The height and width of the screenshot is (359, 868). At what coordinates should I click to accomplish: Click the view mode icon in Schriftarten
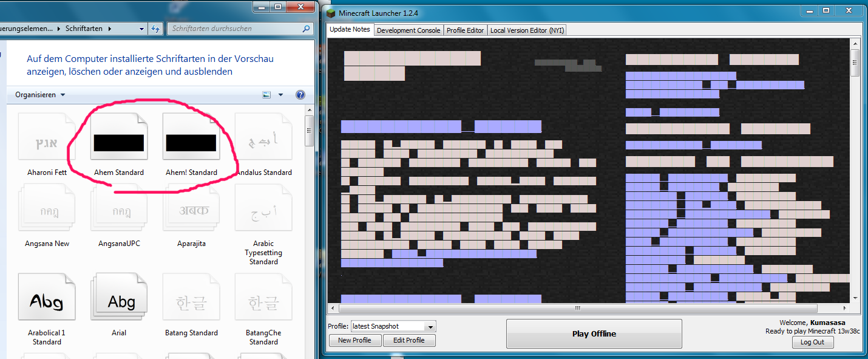click(x=266, y=95)
